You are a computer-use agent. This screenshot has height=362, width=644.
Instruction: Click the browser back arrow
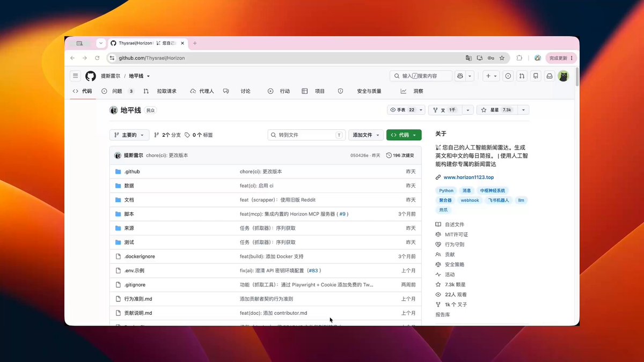pyautogui.click(x=72, y=58)
